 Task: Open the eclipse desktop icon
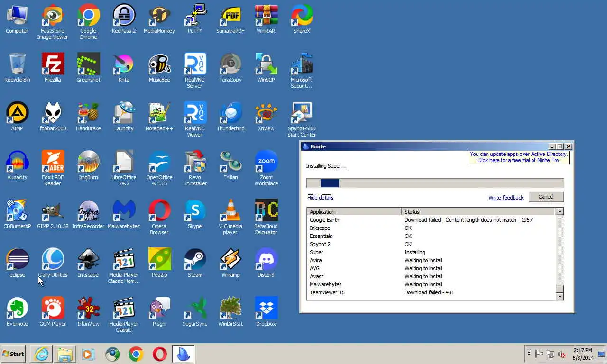click(17, 263)
